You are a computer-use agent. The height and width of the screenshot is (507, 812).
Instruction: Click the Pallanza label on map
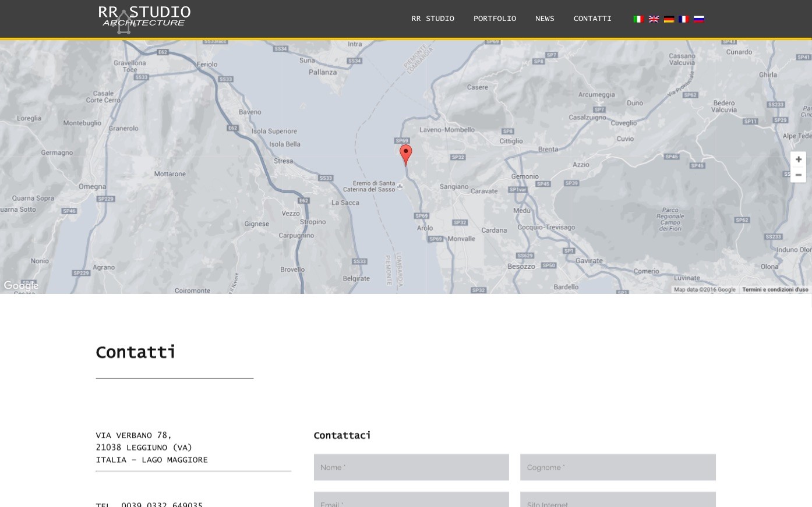(x=323, y=72)
